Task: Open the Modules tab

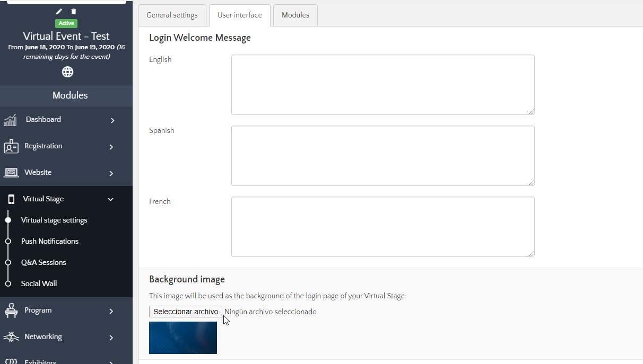Action: point(296,15)
